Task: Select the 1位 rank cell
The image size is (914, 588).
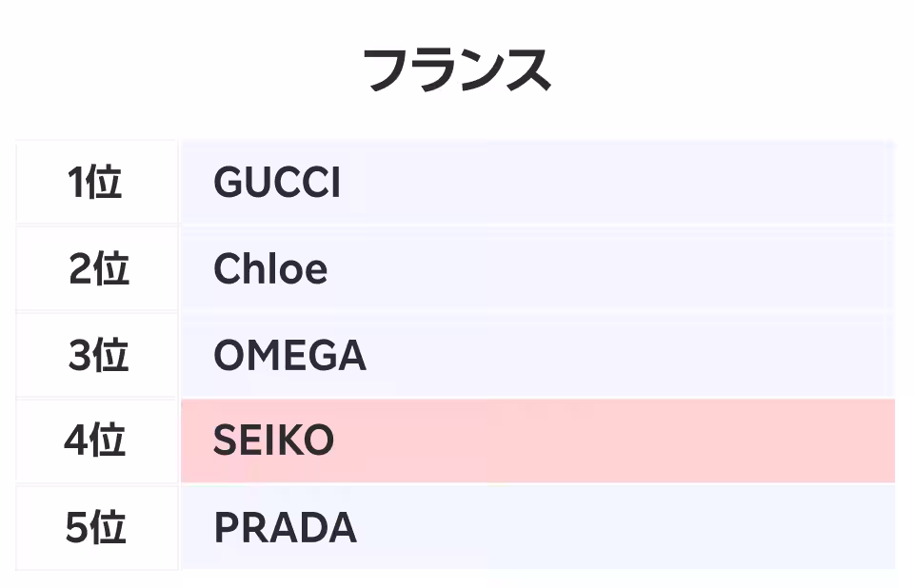Action: pyautogui.click(x=96, y=183)
